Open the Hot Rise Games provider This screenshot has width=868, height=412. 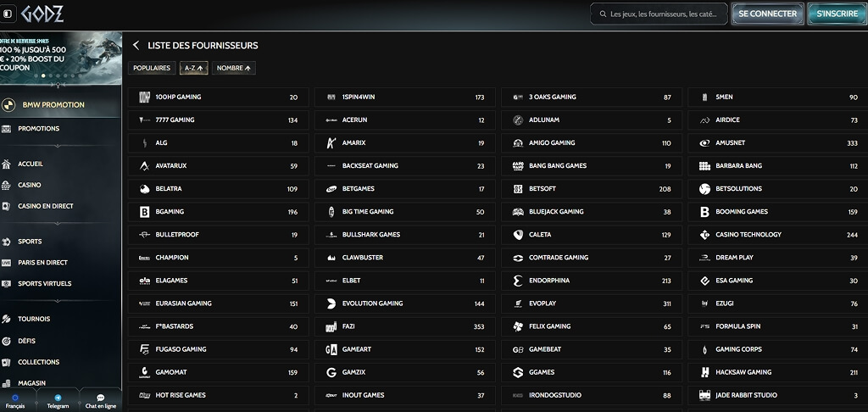[x=218, y=395]
